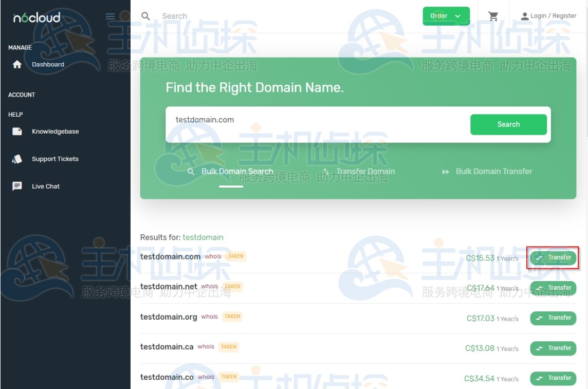Click the C$13.08 price

[x=480, y=348]
